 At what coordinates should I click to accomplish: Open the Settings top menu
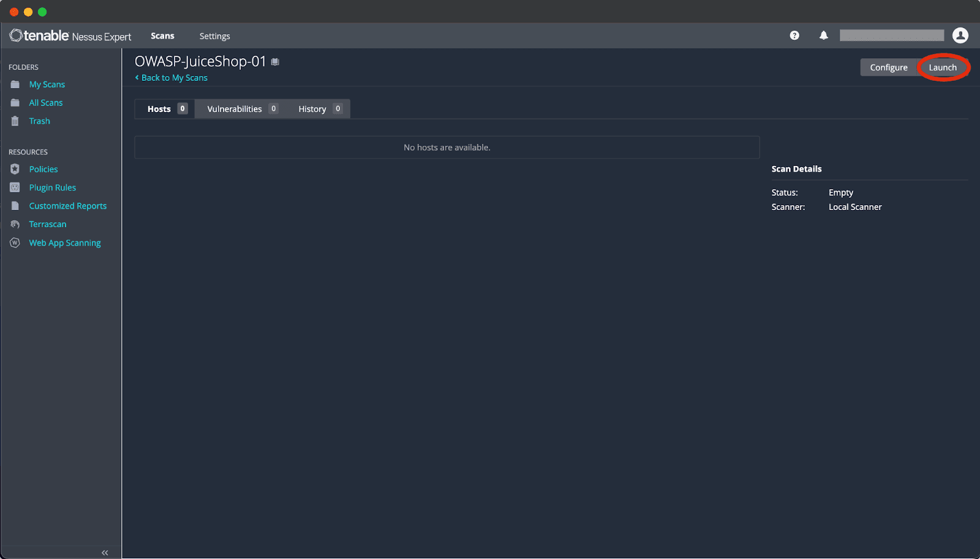[215, 36]
